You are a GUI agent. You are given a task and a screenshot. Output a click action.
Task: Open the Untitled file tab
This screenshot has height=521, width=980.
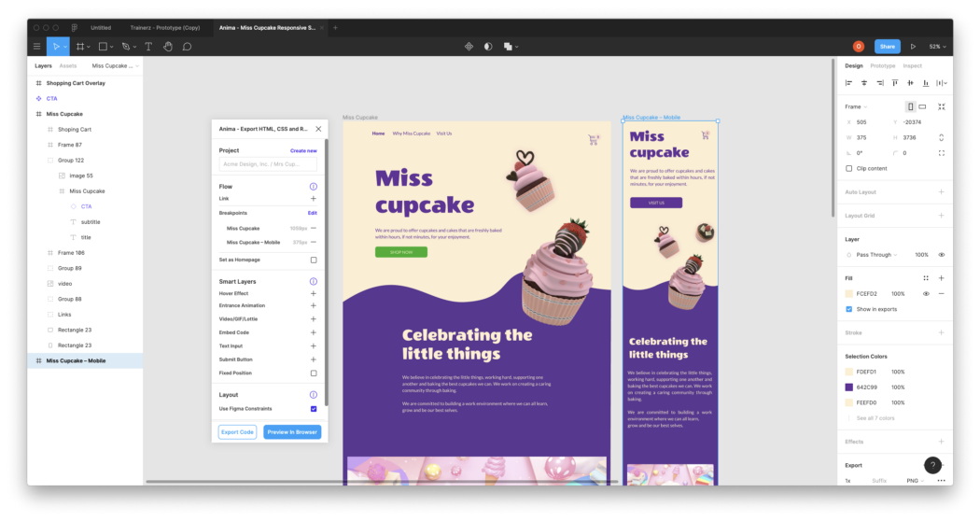pos(101,27)
